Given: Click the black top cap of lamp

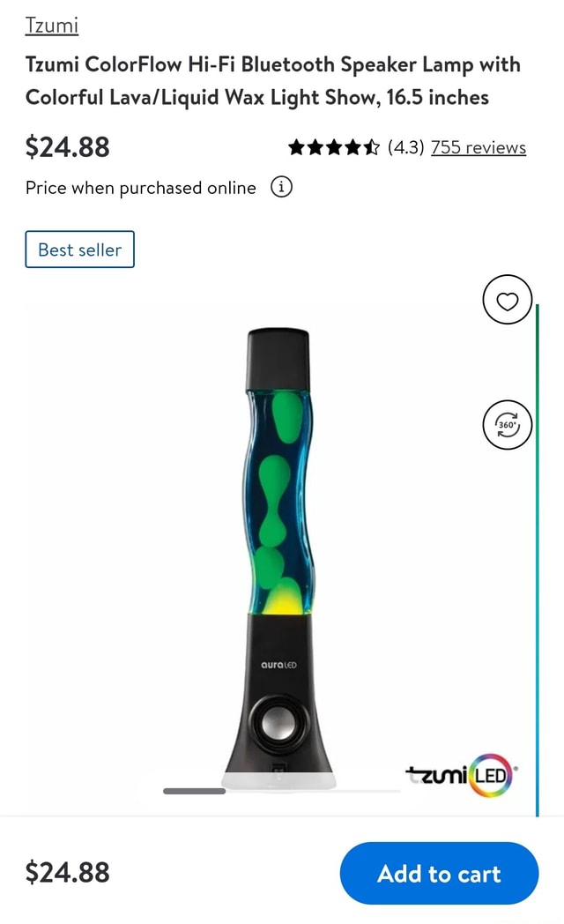Looking at the screenshot, I should point(278,358).
